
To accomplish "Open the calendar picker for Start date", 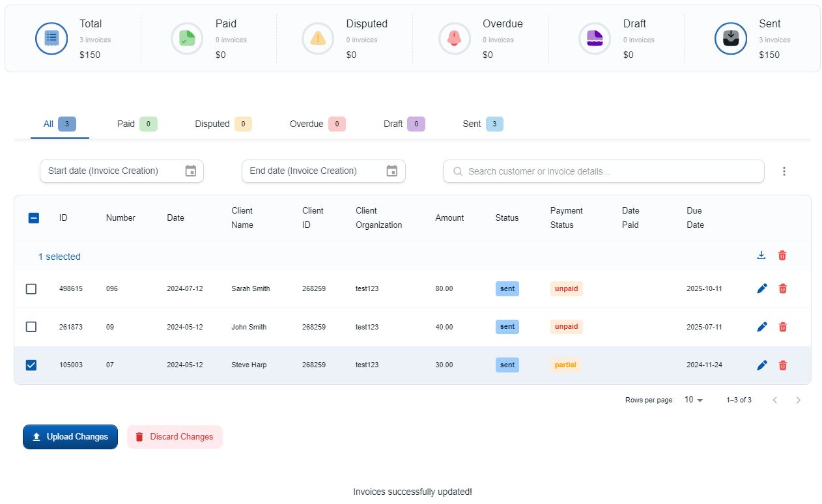I will pyautogui.click(x=190, y=170).
